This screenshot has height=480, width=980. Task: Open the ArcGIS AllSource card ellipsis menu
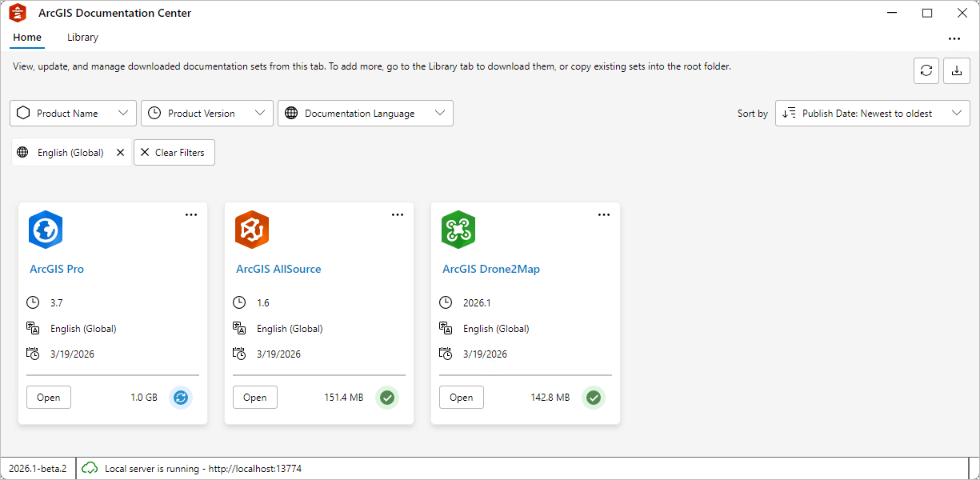[x=398, y=214]
